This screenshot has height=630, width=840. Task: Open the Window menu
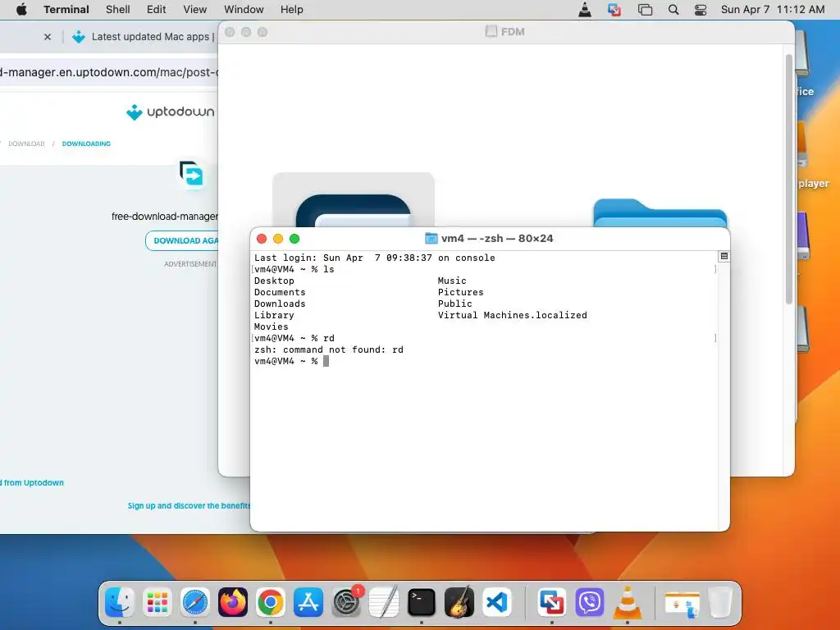244,9
